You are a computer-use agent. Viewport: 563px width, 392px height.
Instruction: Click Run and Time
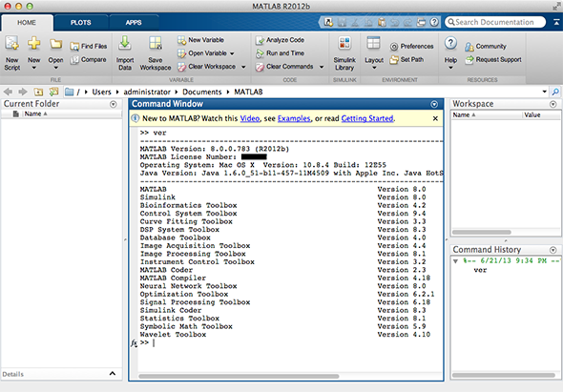point(280,53)
